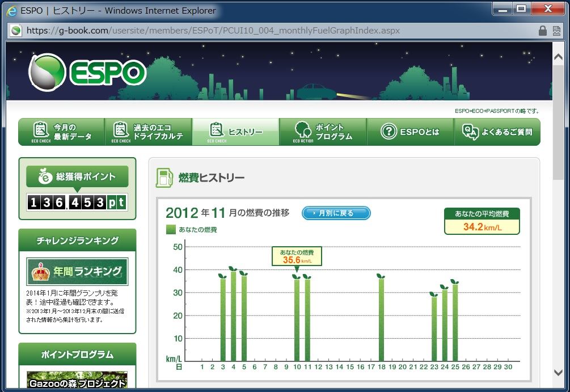This screenshot has height=392, width=570.
Task: Click the Q&A speech bubble icon
Action: pyautogui.click(x=470, y=132)
